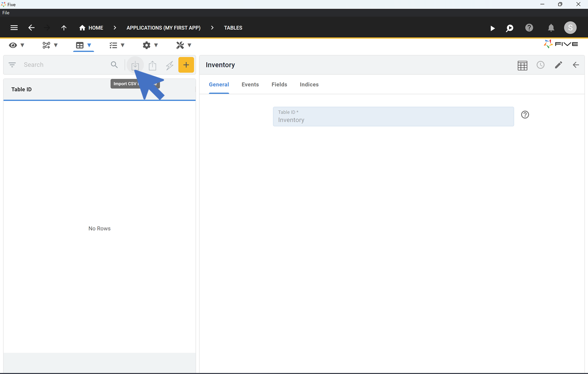588x374 pixels.
Task: Open the Import CSV into table tool
Action: click(135, 65)
